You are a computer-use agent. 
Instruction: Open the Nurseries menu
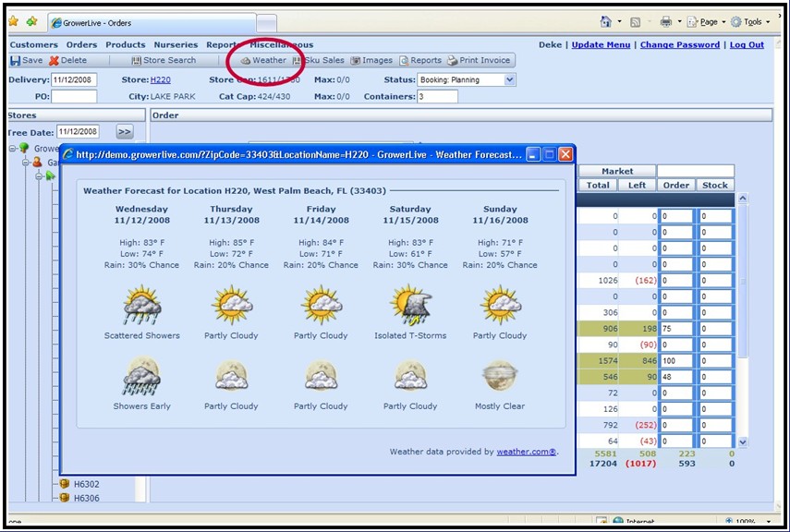pyautogui.click(x=176, y=44)
